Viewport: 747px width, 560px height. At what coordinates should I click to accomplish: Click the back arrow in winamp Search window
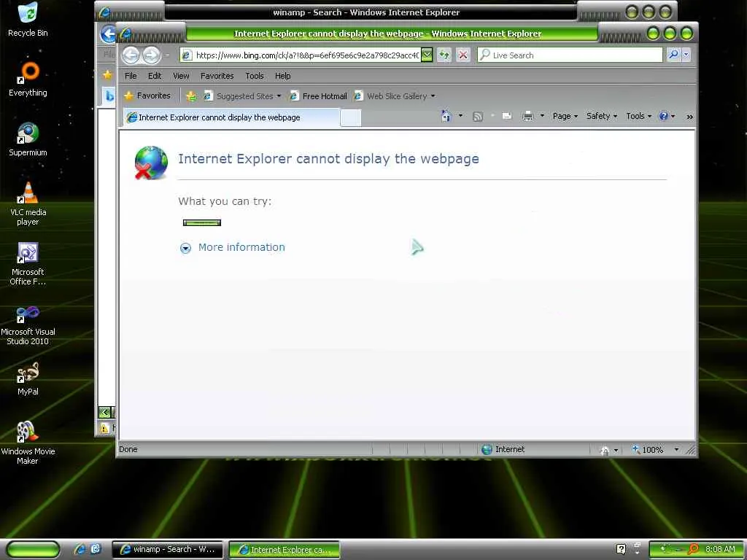point(108,34)
